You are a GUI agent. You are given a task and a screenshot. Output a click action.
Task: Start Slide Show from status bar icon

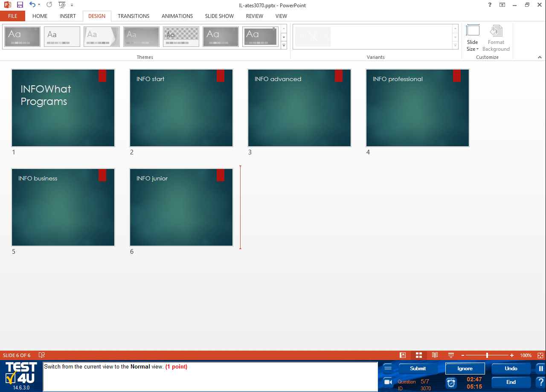tap(450, 355)
